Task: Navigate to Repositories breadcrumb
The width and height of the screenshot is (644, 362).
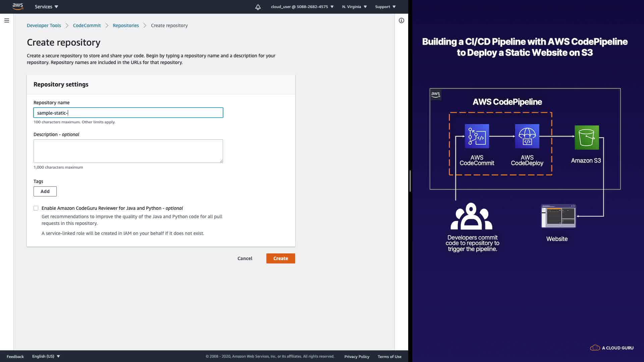Action: (125, 25)
